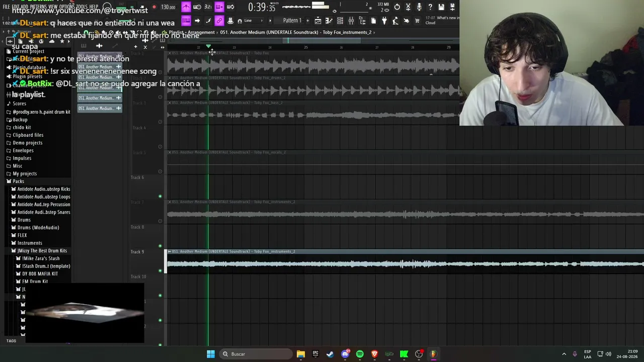
Task: Open the TOOLS menu
Action: [x=82, y=7]
